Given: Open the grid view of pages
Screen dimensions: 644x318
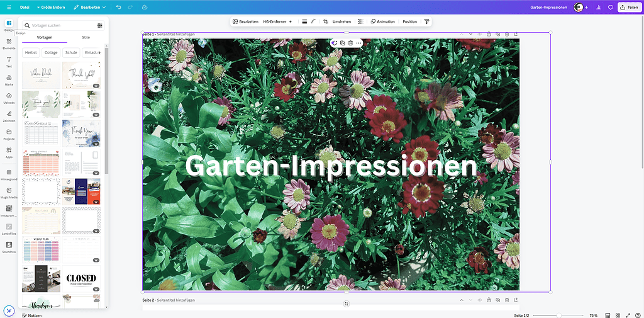Looking at the screenshot, I should (x=618, y=315).
